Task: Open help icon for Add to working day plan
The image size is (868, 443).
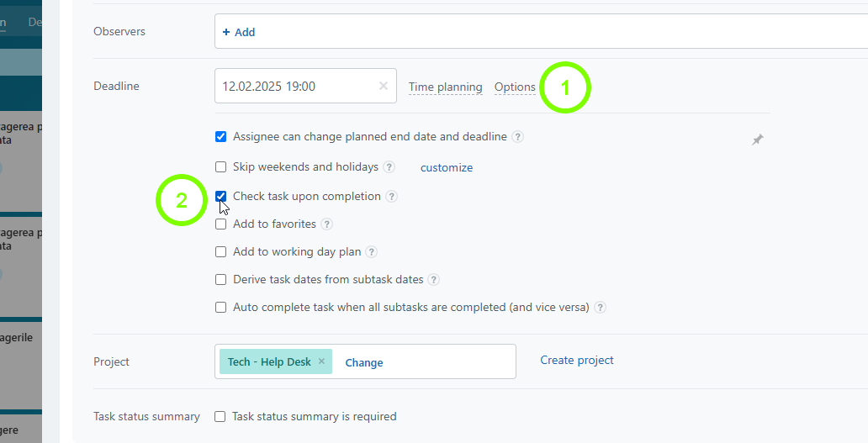Action: click(372, 251)
